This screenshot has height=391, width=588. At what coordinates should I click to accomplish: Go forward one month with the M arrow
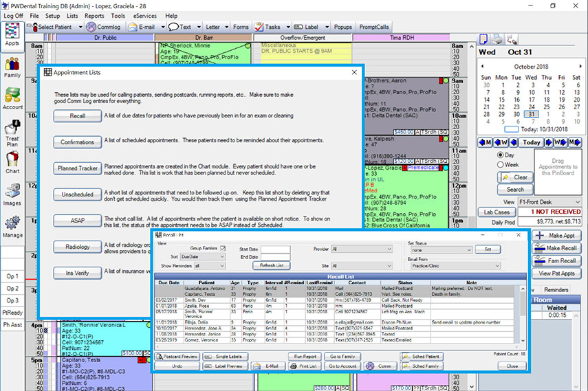pyautogui.click(x=574, y=142)
